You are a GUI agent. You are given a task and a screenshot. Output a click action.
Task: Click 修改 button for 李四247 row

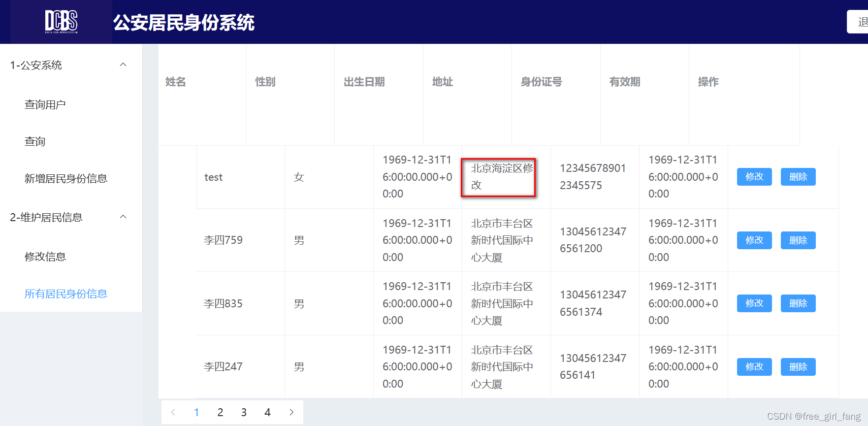tap(754, 367)
